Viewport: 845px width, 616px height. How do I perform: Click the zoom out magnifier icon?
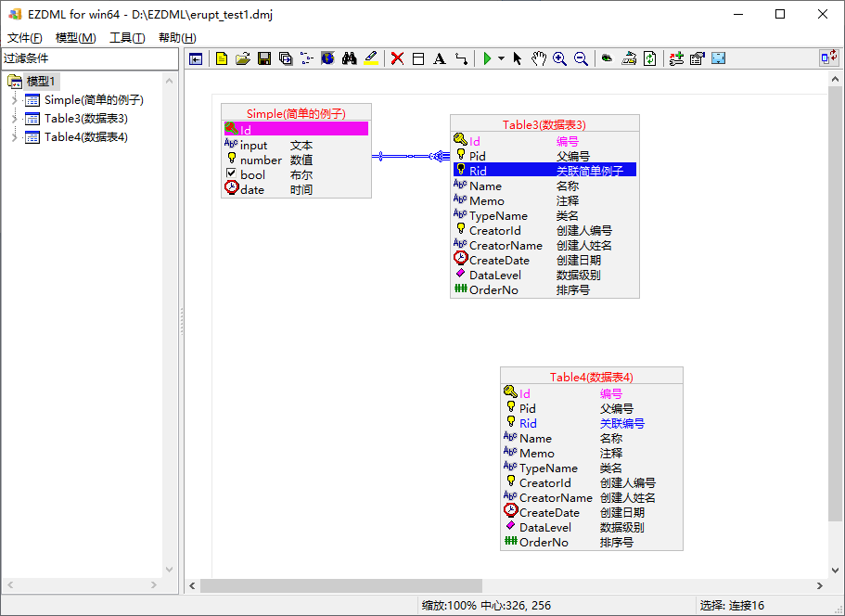point(581,58)
